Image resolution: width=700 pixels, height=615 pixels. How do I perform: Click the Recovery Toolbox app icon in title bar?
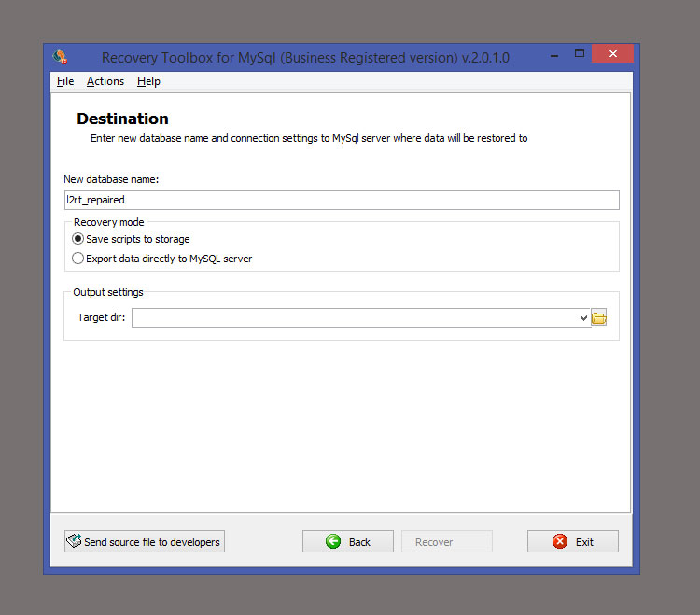pos(60,57)
